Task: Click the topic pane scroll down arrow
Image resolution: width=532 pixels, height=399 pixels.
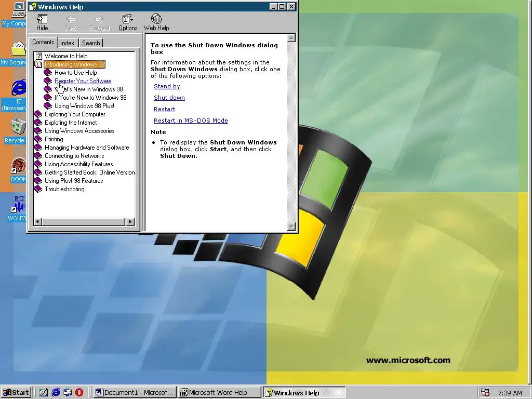Action: click(291, 227)
